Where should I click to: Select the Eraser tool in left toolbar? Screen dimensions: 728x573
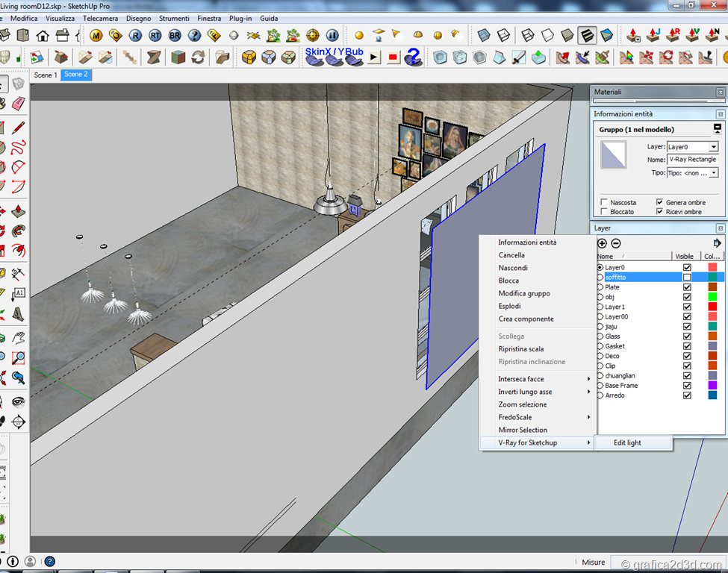coord(19,103)
